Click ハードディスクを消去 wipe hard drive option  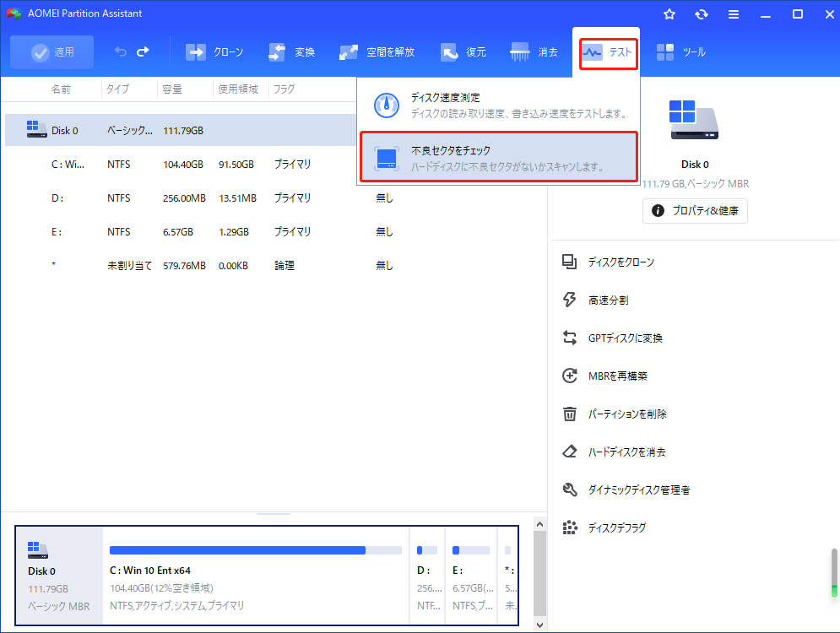[x=614, y=452]
